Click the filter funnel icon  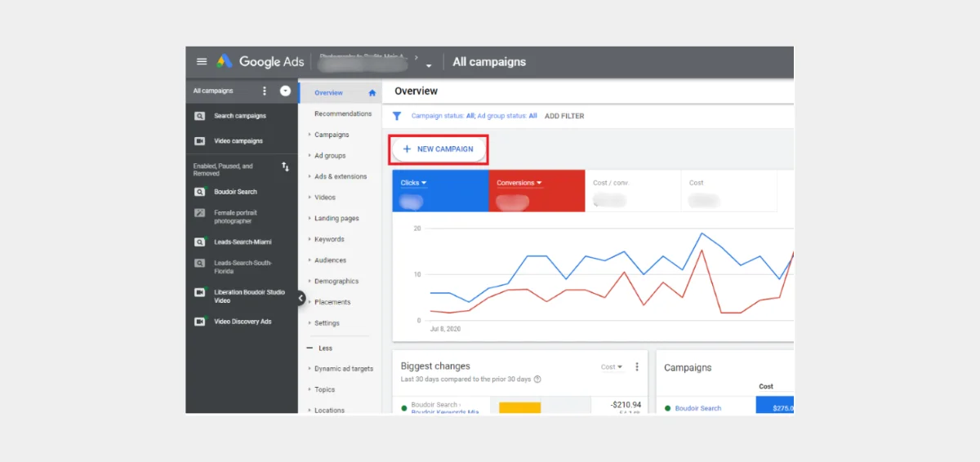pos(397,116)
